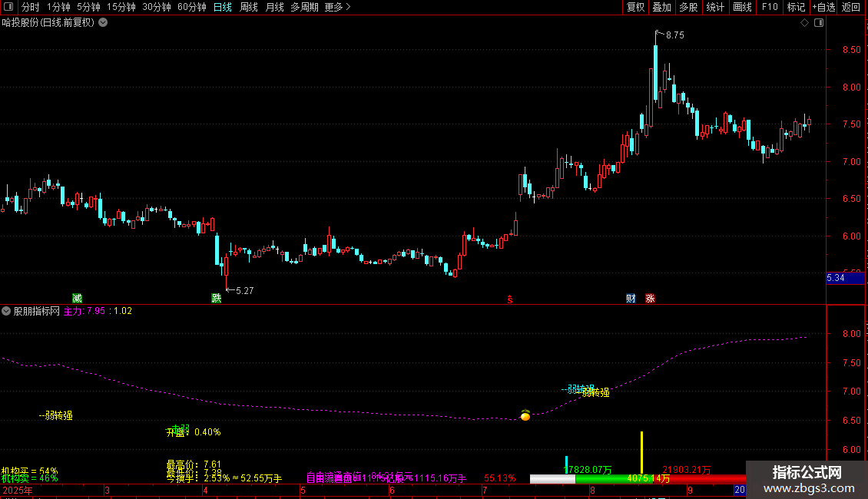868x499 pixels.
Task: Expand the 更多 periods menu
Action: tap(337, 7)
